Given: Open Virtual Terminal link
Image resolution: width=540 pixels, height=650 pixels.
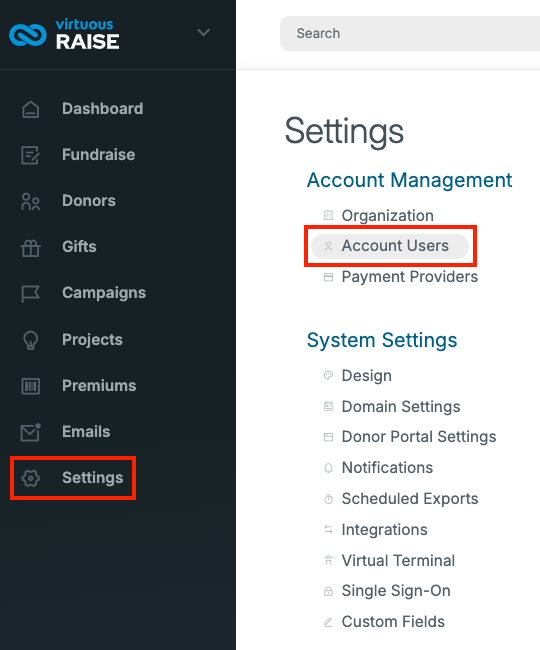Looking at the screenshot, I should [398, 560].
